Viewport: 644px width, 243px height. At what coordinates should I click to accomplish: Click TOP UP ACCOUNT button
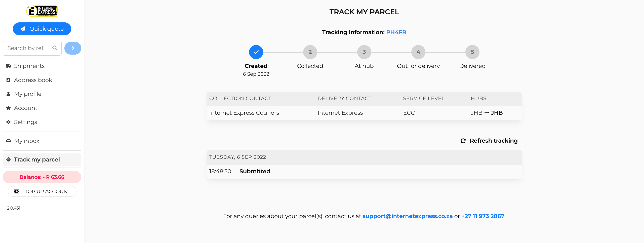pyautogui.click(x=42, y=191)
